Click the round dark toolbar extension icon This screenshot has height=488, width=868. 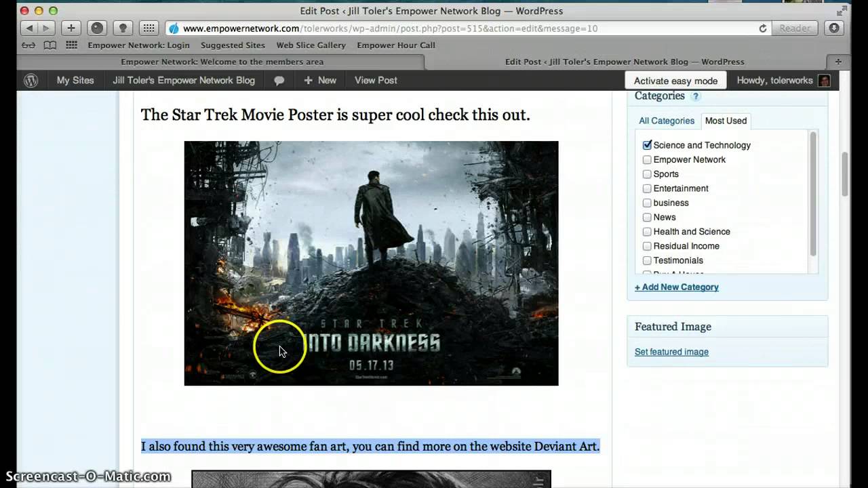click(x=97, y=28)
